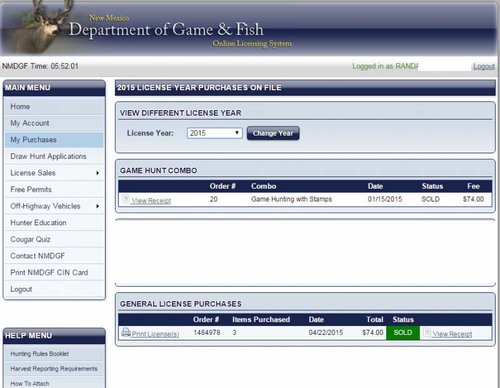
Task: Open the License Year dropdown
Action: click(x=214, y=133)
